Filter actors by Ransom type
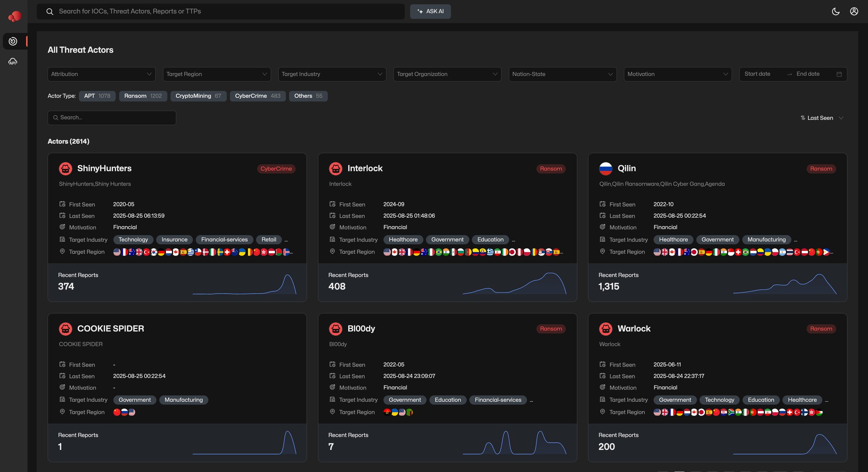Screen dimensions: 868x472 click(x=143, y=96)
